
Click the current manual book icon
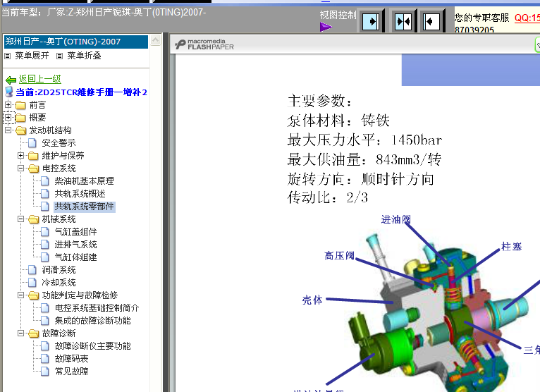pos(9,92)
